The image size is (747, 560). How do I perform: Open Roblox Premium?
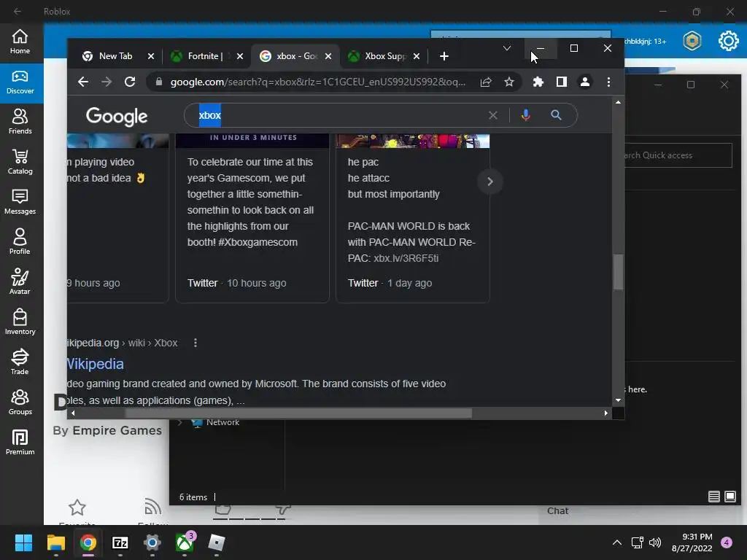click(x=20, y=442)
